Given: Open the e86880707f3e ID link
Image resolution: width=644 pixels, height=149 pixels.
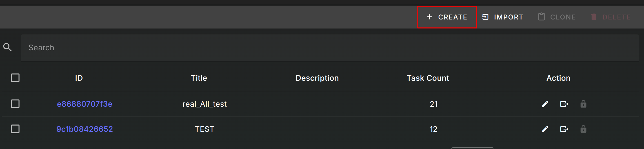Looking at the screenshot, I should tap(85, 104).
